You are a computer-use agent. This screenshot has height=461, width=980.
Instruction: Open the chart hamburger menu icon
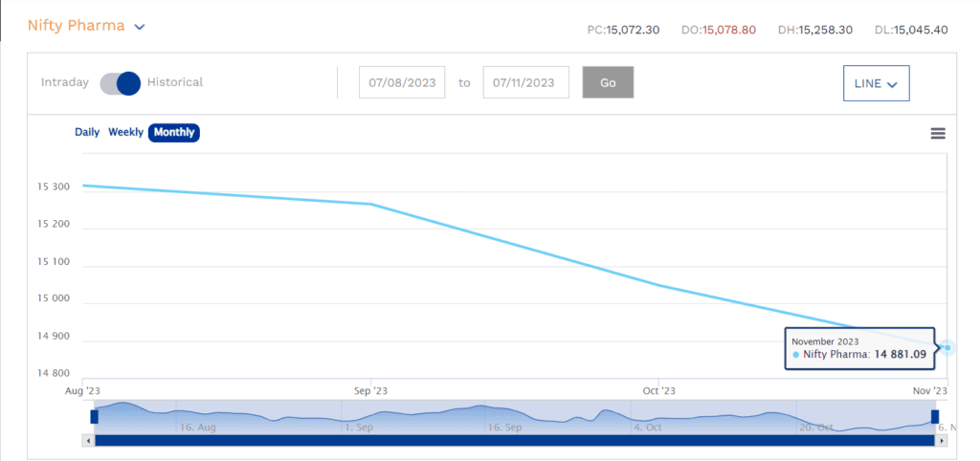938,133
